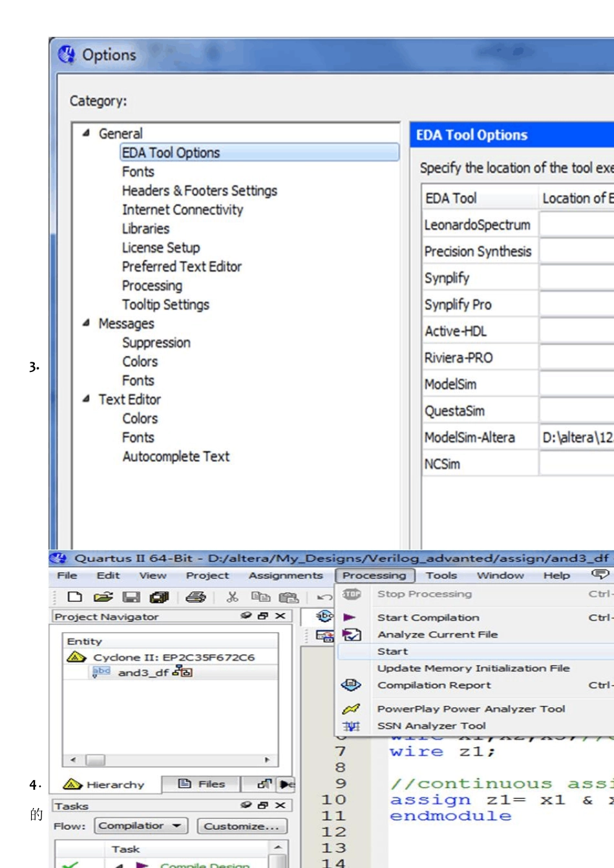Select and3_df entity in hierarchy

click(143, 672)
